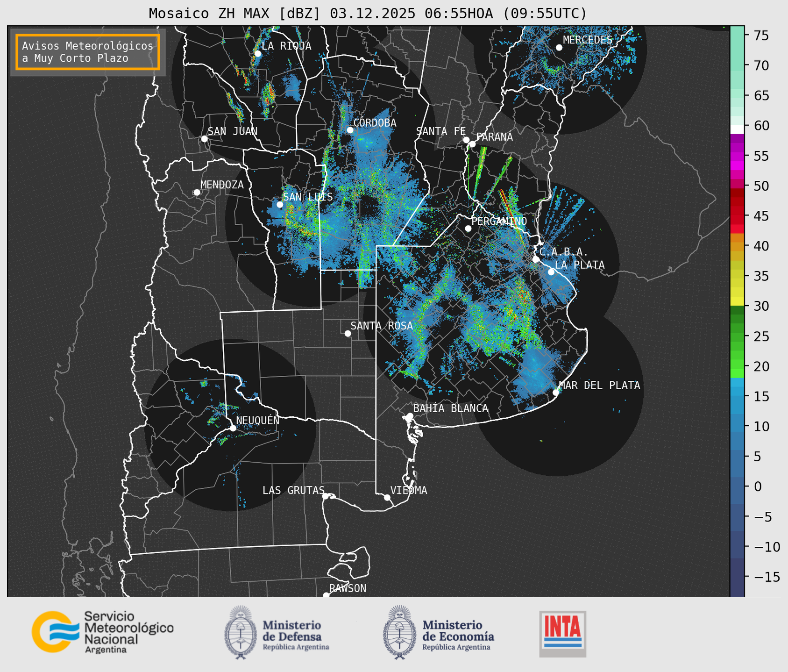The image size is (788, 672).
Task: Click the MENDOZA city label
Action: pos(222,185)
